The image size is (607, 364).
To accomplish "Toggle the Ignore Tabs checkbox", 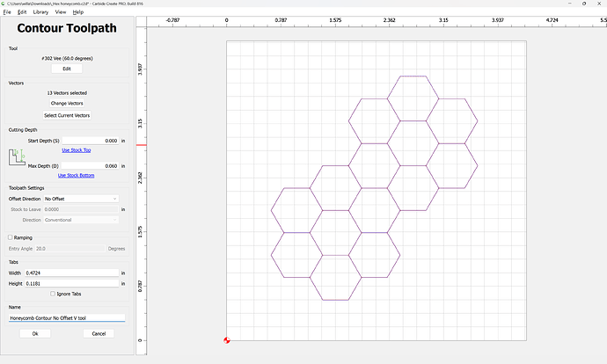I will pos(53,294).
